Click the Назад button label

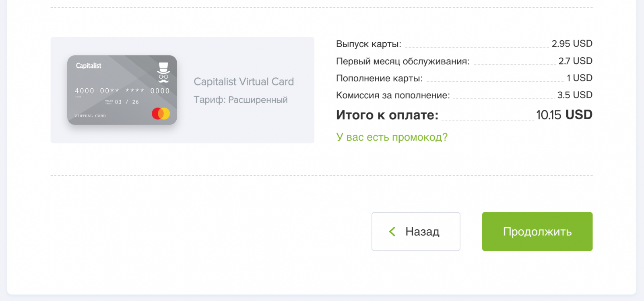pos(422,232)
